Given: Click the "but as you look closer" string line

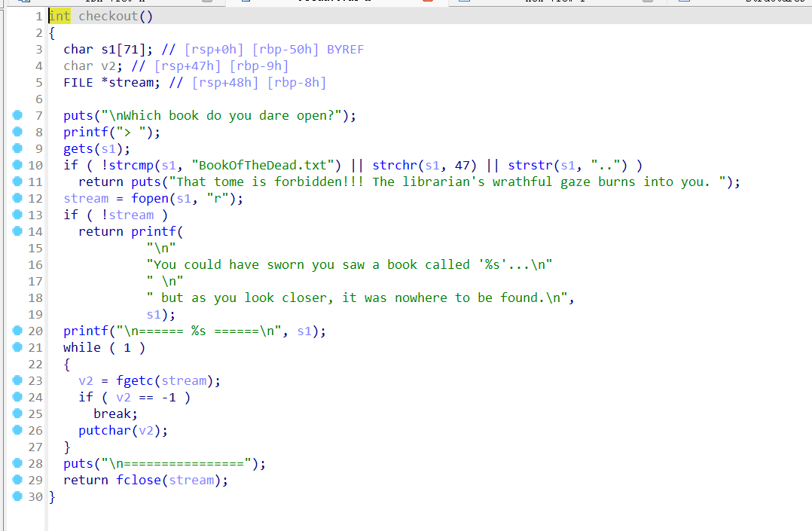Looking at the screenshot, I should tap(357, 298).
